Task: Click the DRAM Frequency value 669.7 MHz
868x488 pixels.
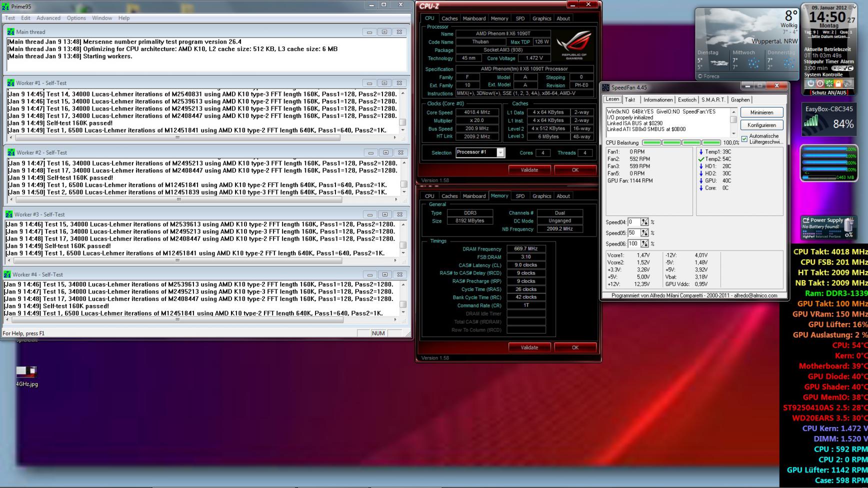Action: coord(526,249)
